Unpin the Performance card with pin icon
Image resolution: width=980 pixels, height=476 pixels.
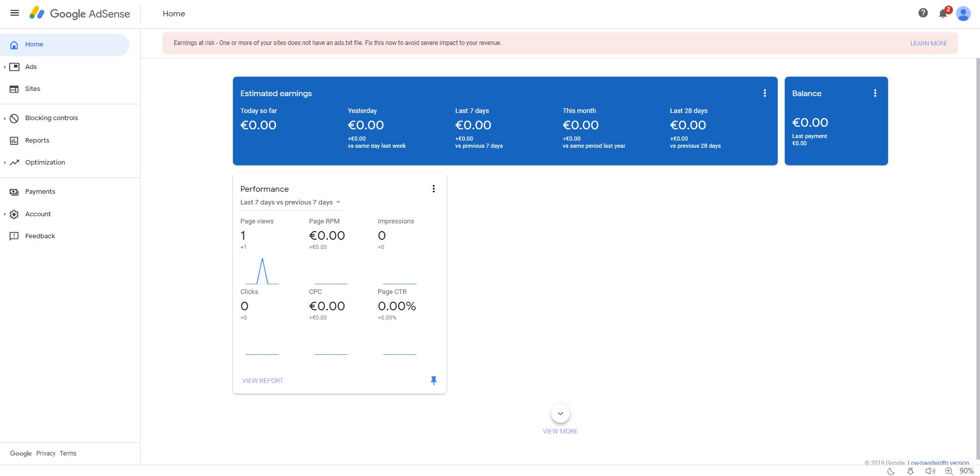433,380
